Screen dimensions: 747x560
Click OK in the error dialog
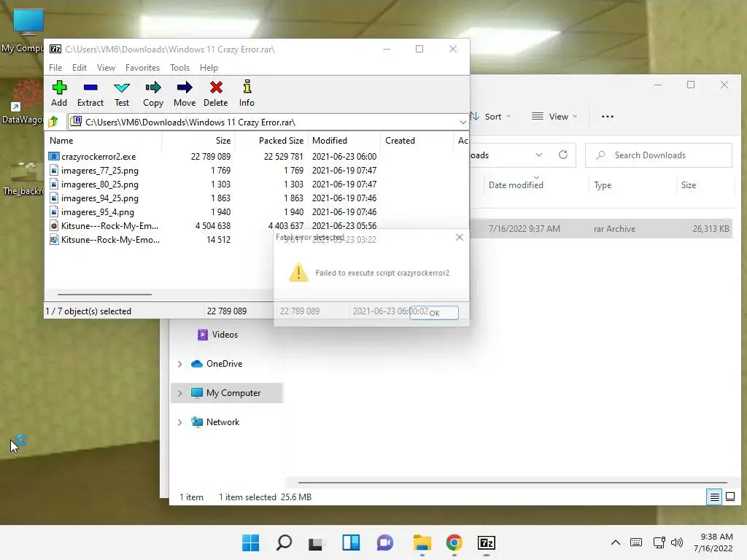tap(434, 313)
